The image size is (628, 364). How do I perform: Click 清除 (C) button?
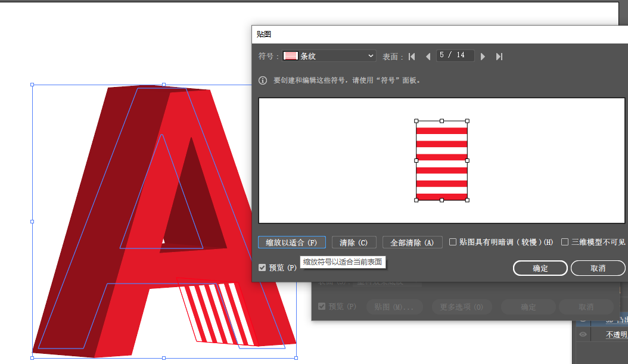point(354,242)
